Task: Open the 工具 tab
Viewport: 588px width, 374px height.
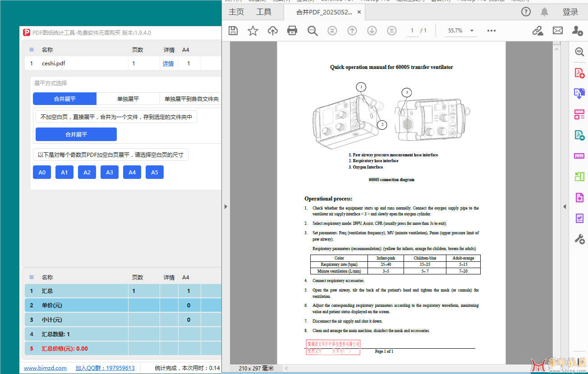Action: pos(264,12)
